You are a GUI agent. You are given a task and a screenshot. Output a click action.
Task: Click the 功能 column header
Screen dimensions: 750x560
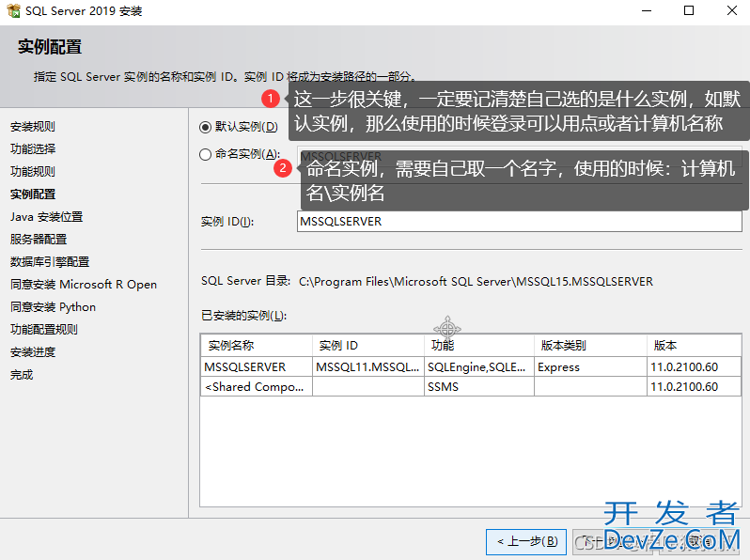pos(478,345)
